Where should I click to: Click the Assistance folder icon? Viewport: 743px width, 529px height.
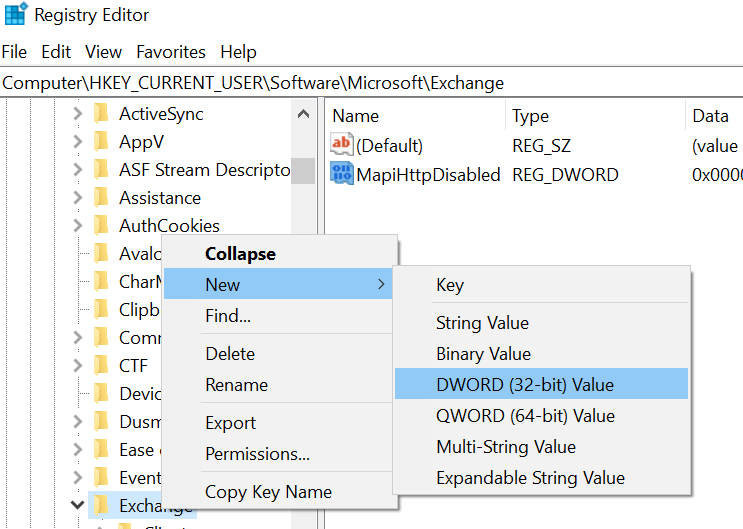pyautogui.click(x=101, y=198)
